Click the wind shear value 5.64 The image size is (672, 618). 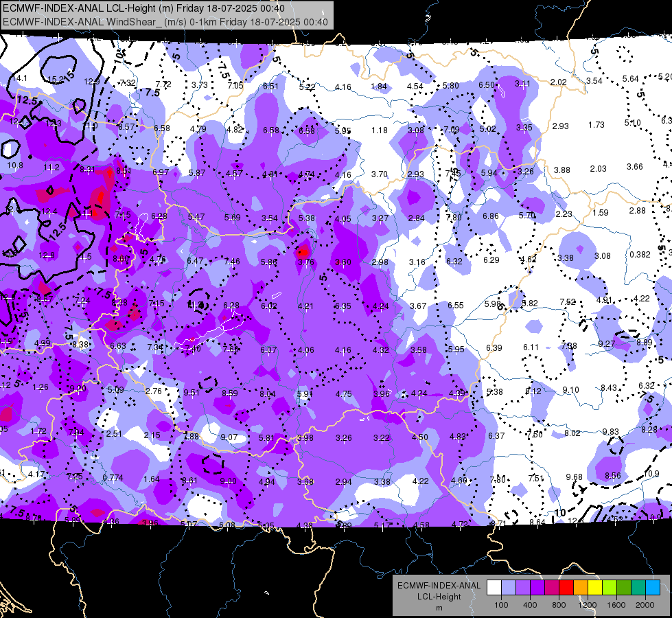[630, 79]
